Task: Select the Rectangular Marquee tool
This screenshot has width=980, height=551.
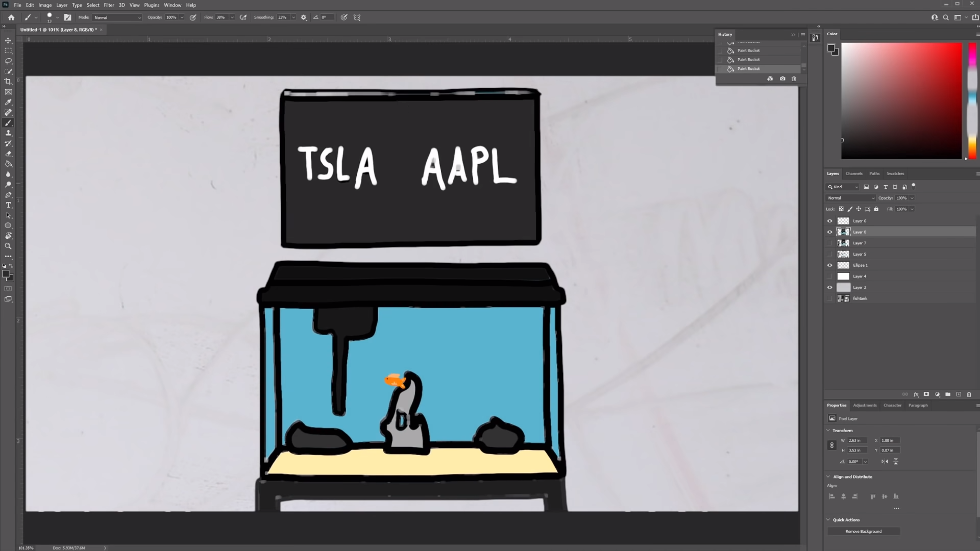Action: 8,51
